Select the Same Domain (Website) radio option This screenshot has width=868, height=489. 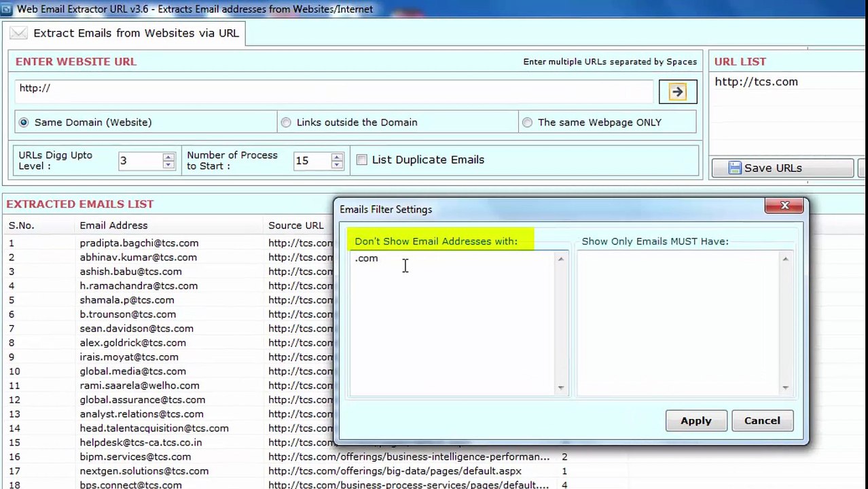(24, 122)
